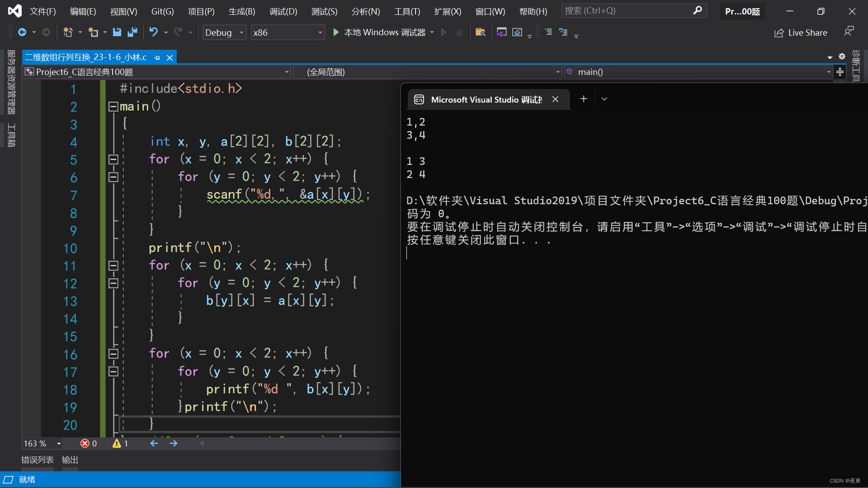Toggle the pin on the file tab
This screenshot has height=488, width=868.
(x=157, y=58)
